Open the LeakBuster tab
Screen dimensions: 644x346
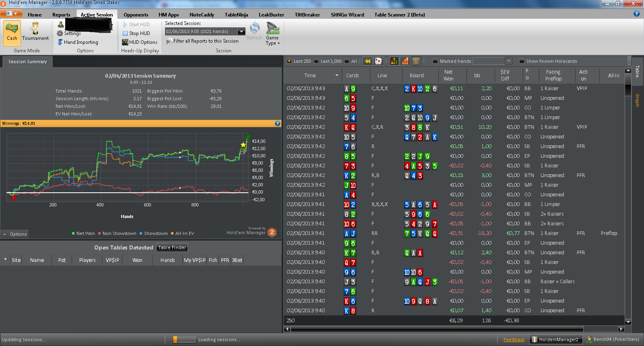tap(271, 14)
